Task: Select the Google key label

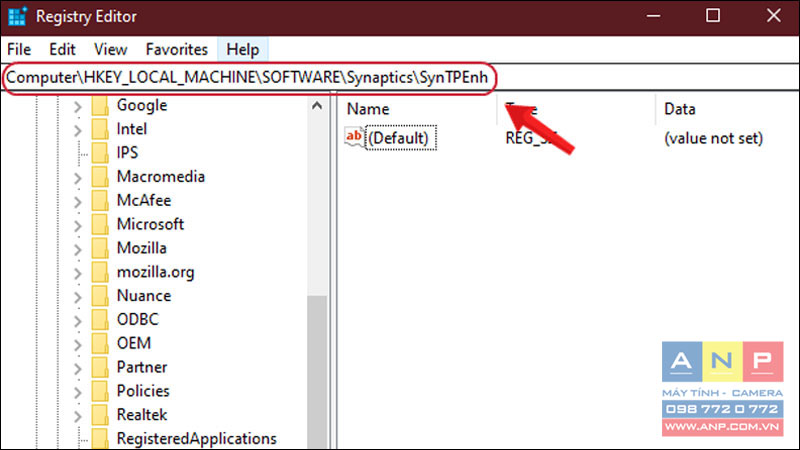Action: [142, 105]
